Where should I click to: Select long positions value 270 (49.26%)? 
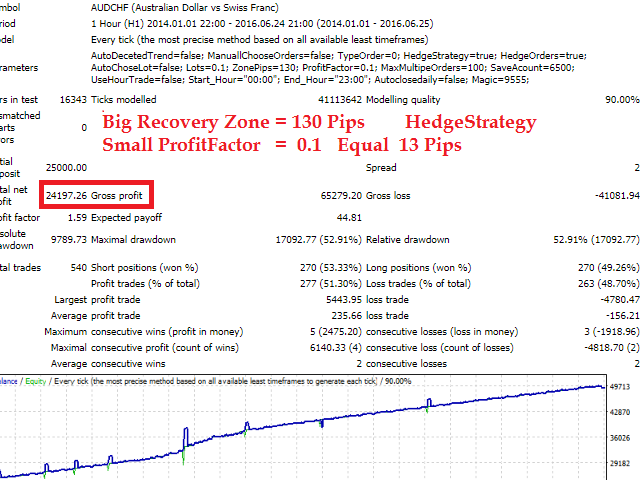(x=608, y=268)
